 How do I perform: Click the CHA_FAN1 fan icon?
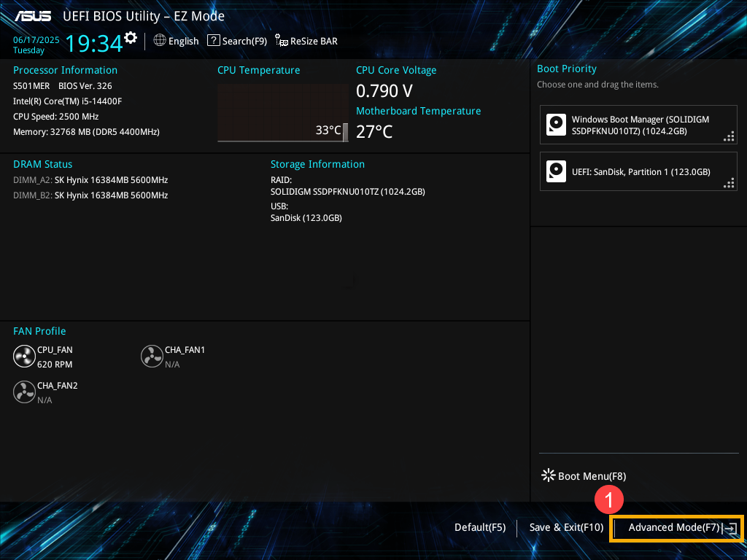(152, 357)
